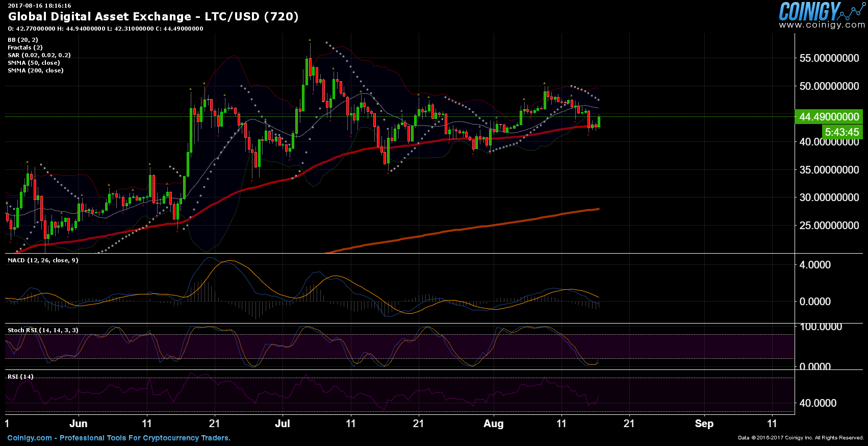
Task: Click the 30.00000000 price axis label
Action: pyautogui.click(x=829, y=197)
